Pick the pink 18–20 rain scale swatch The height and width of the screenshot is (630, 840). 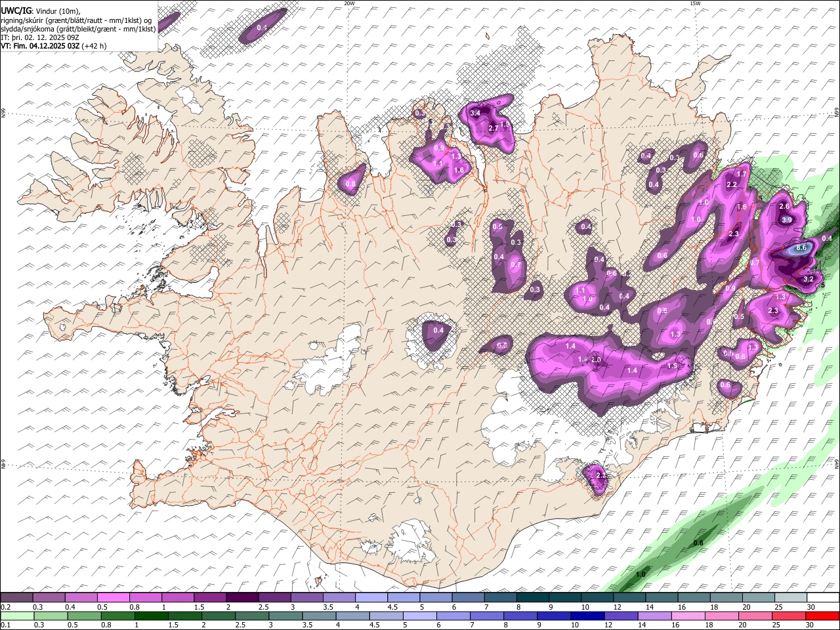(x=721, y=616)
